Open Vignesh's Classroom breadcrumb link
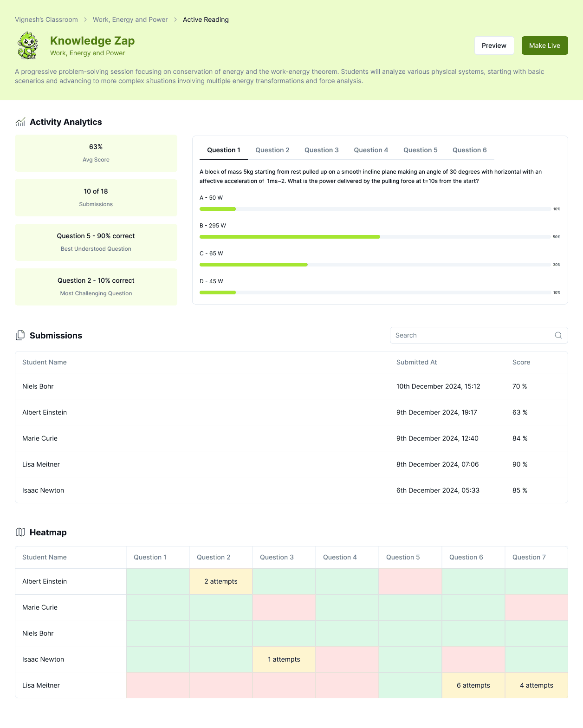 (46, 19)
